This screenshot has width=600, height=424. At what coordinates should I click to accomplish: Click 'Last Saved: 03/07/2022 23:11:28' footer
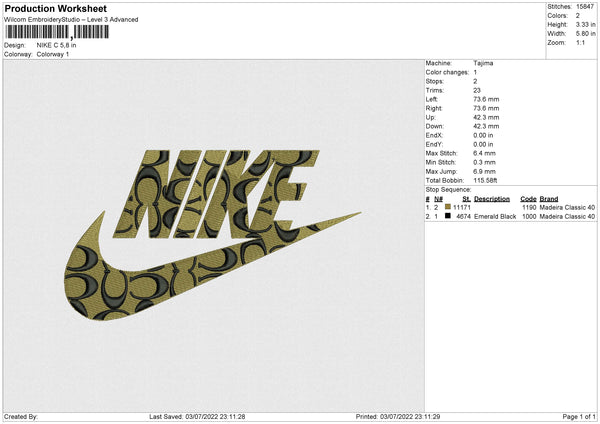tap(197, 417)
